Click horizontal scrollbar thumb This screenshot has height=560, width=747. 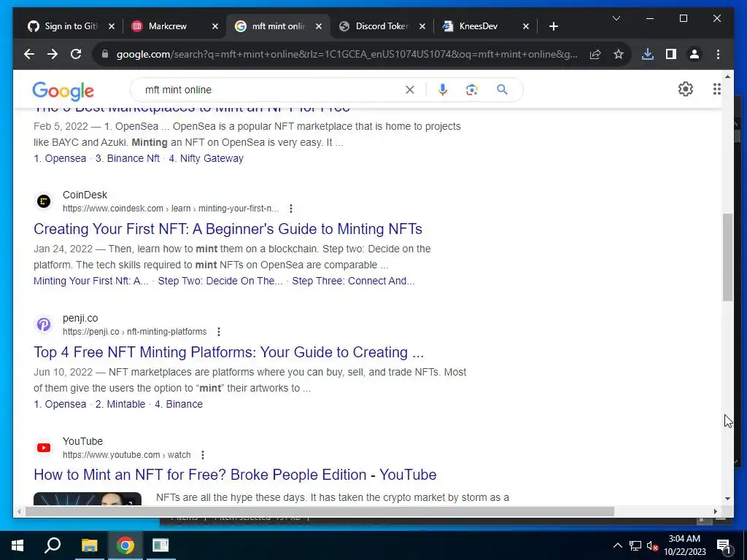point(320,512)
